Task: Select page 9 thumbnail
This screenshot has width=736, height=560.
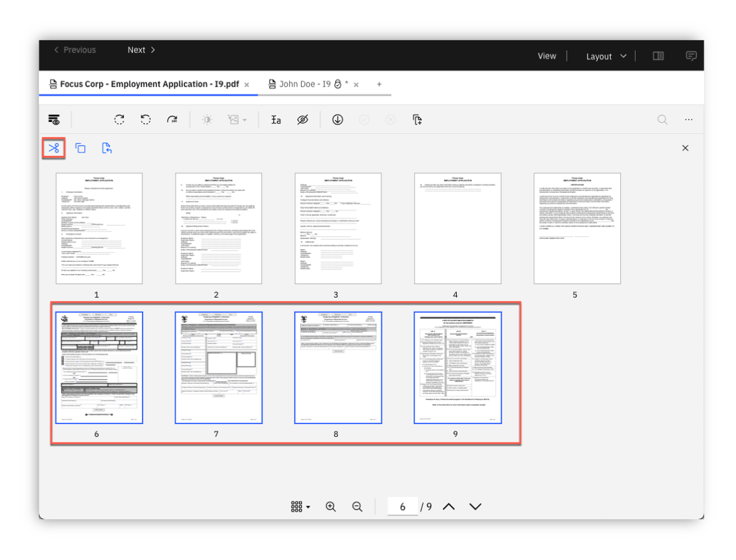Action: pyautogui.click(x=457, y=368)
